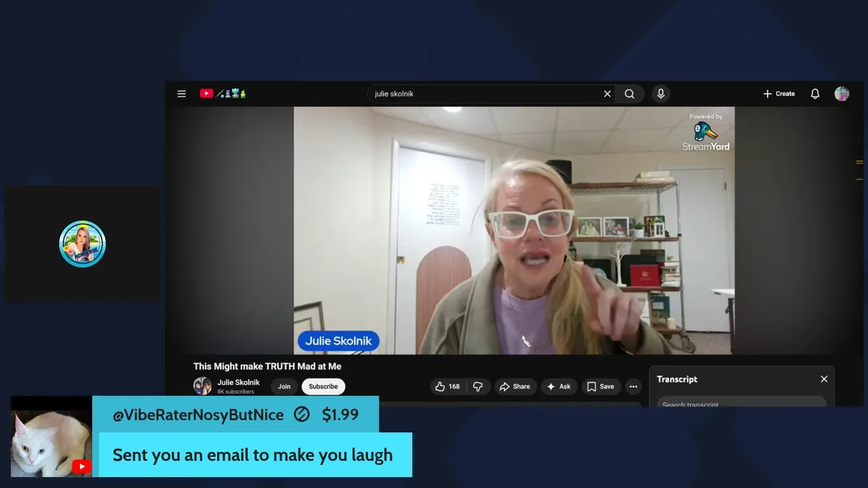Dislike the video with thumbs down
The width and height of the screenshot is (868, 488).
pos(478,386)
